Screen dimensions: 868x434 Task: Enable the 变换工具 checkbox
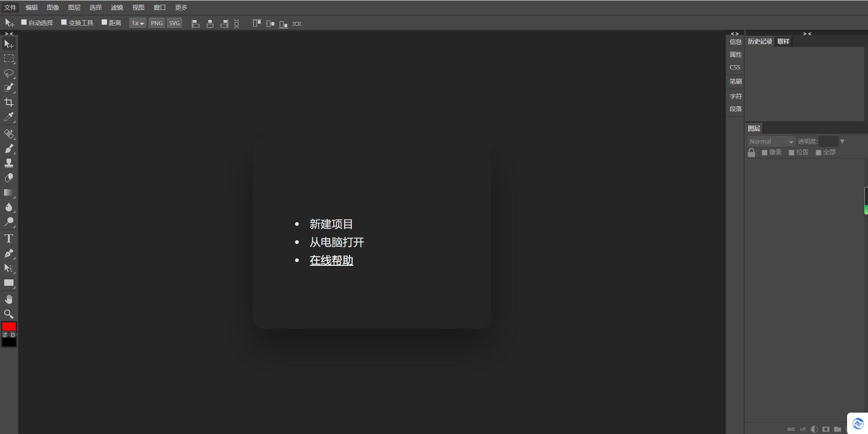point(64,21)
